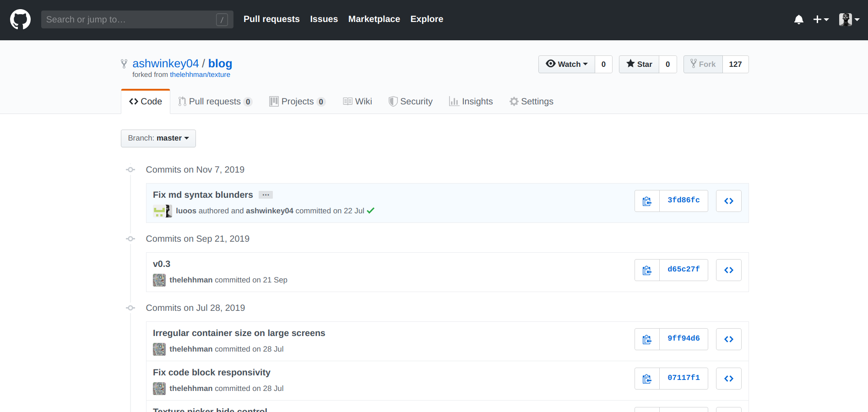Open thelehhman link on the Irregular container commit

click(191, 349)
